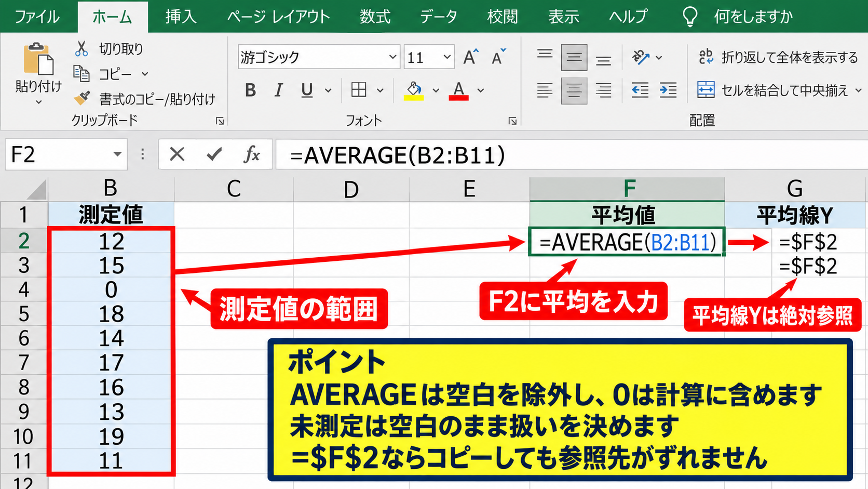Open font group dialog launcher
Image resolution: width=868 pixels, height=489 pixels.
pos(512,121)
